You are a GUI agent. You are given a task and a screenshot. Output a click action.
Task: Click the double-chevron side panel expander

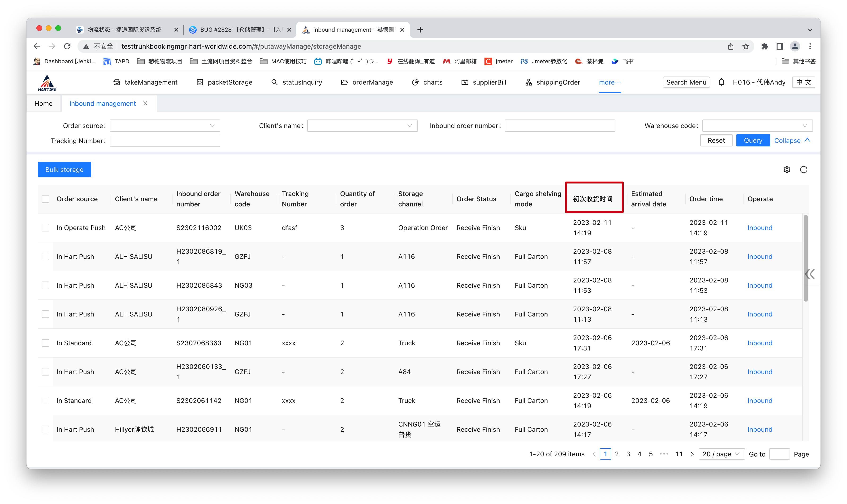[x=810, y=274]
